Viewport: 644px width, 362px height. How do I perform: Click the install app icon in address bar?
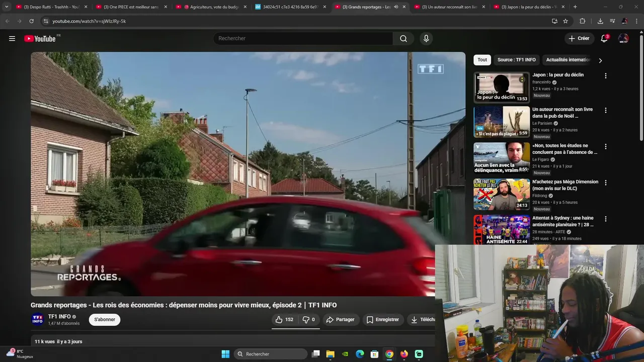[554, 21]
